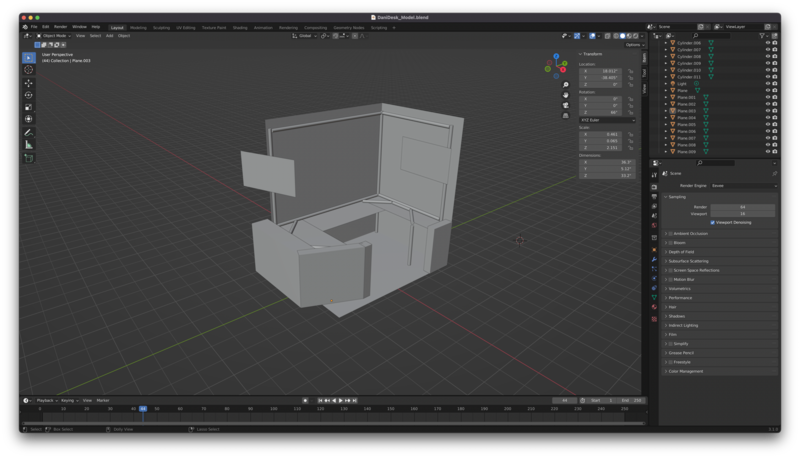Click the zoom magnifier viewport gizmo

[x=566, y=85]
